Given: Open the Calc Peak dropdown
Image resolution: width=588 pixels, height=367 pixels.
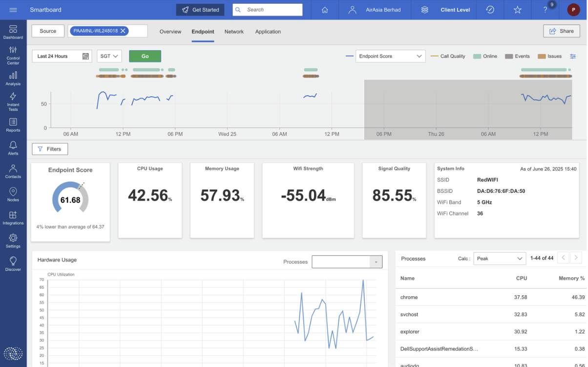Looking at the screenshot, I should tap(499, 258).
